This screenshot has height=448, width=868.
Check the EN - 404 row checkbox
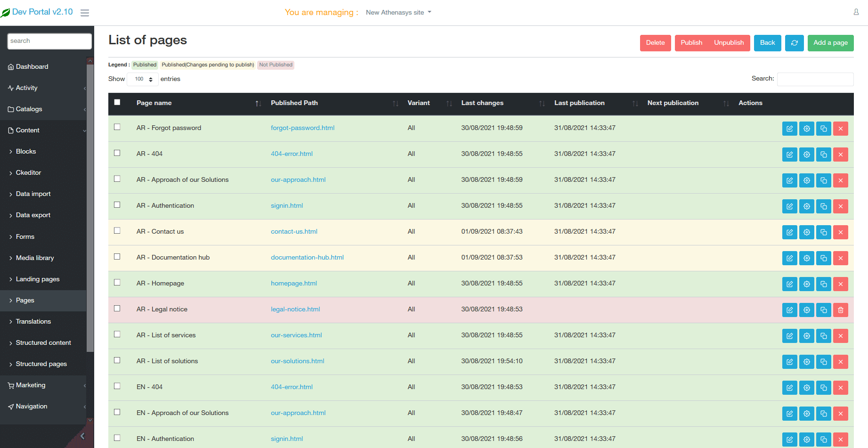click(x=117, y=386)
